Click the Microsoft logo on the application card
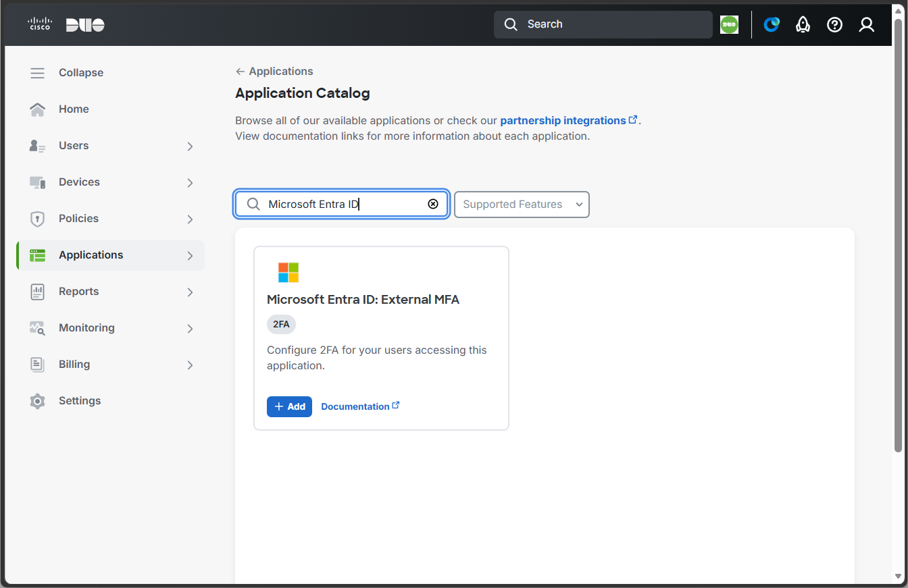Viewport: 908px width, 588px height. pos(288,273)
